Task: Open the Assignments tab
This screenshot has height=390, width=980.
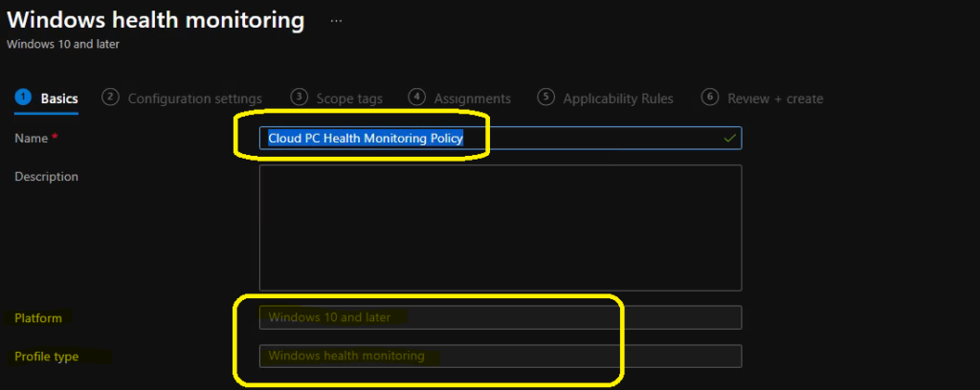Action: click(x=473, y=98)
